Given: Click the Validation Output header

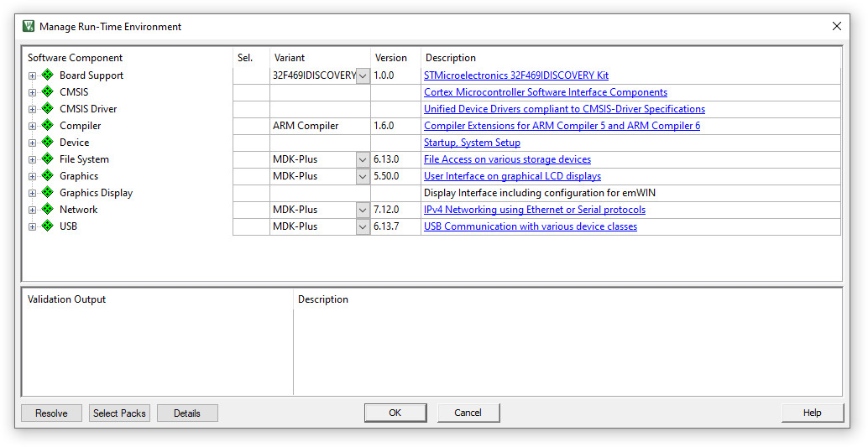Looking at the screenshot, I should click(66, 299).
